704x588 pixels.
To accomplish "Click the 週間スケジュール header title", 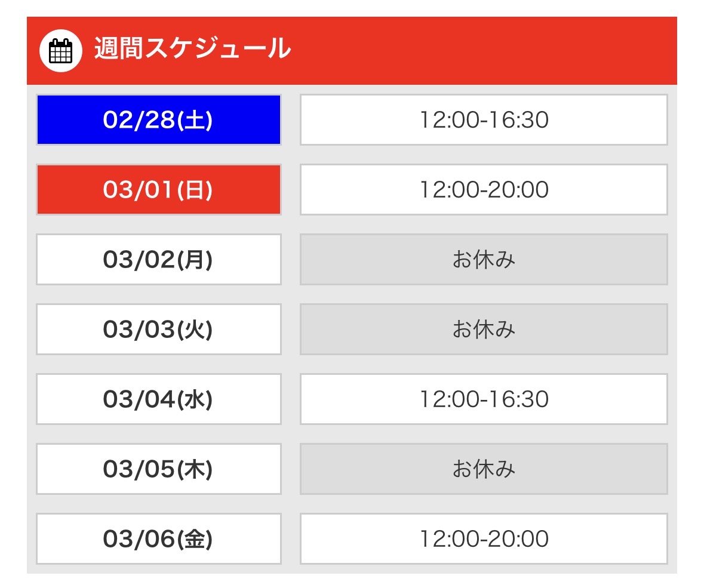I will point(192,49).
